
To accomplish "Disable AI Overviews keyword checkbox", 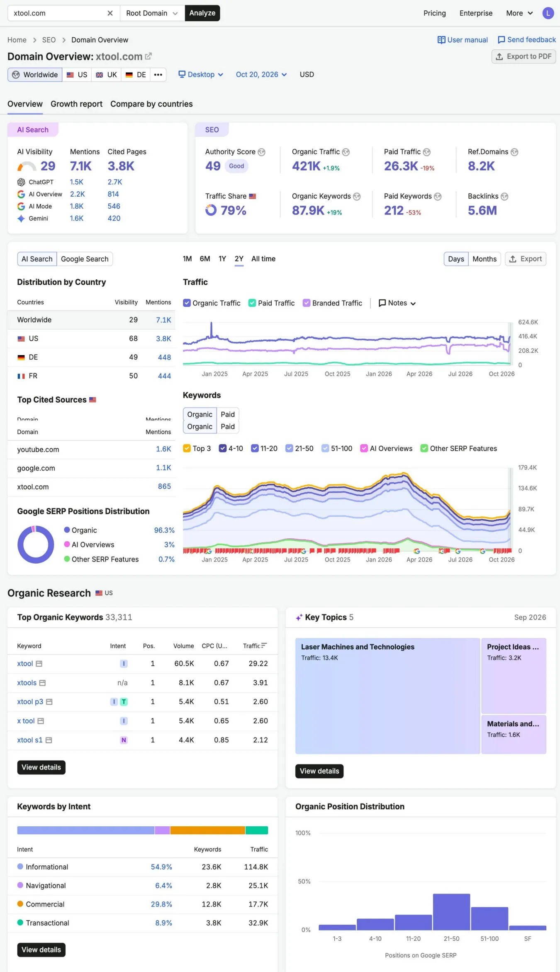I will [x=364, y=448].
